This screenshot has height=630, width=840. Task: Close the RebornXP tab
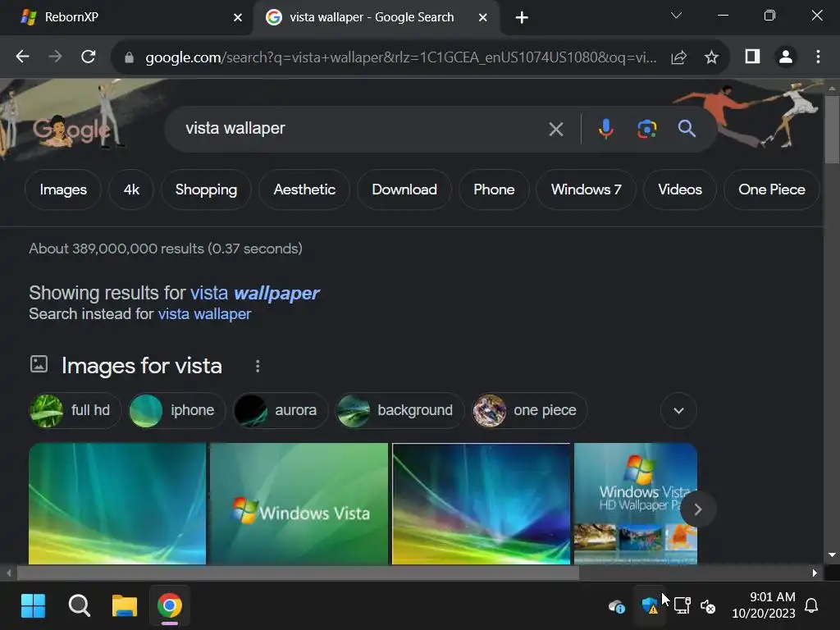(x=238, y=18)
